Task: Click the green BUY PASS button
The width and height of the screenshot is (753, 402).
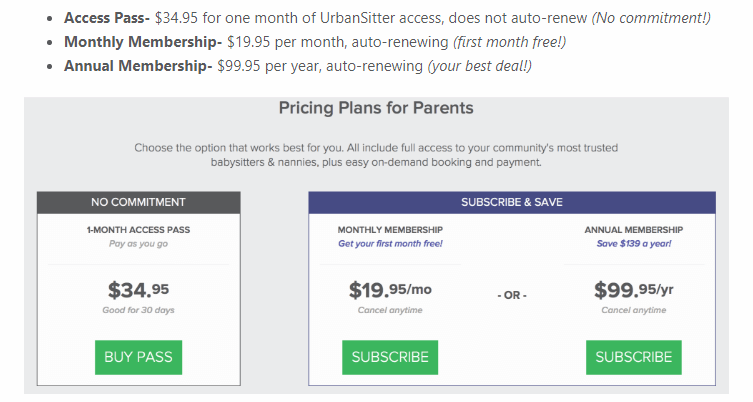Action: pyautogui.click(x=138, y=357)
